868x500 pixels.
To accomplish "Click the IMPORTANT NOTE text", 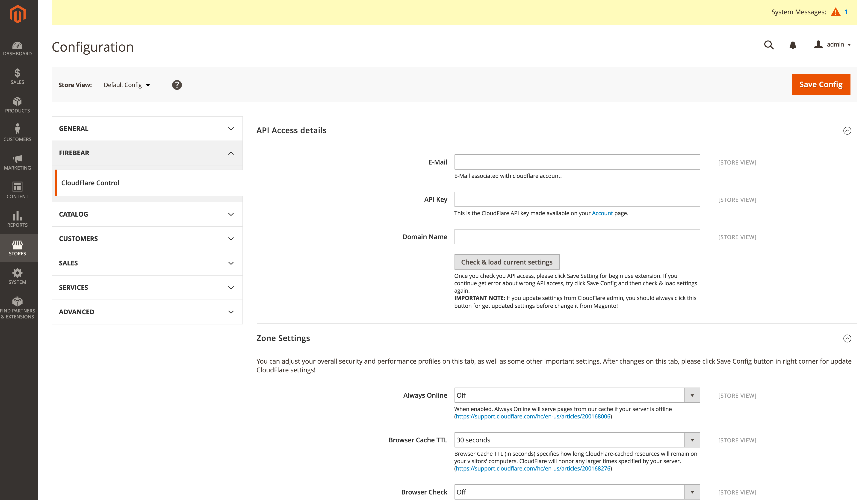I will click(x=479, y=298).
